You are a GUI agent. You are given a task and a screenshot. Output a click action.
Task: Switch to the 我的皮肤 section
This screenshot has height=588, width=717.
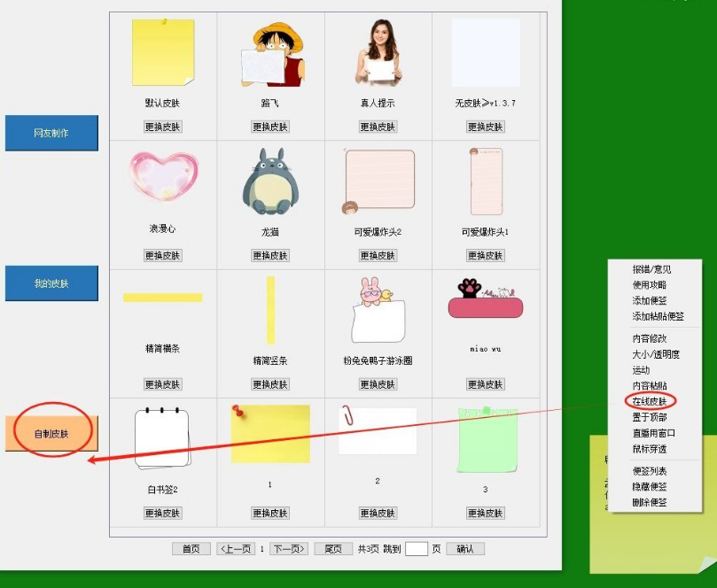tap(51, 283)
